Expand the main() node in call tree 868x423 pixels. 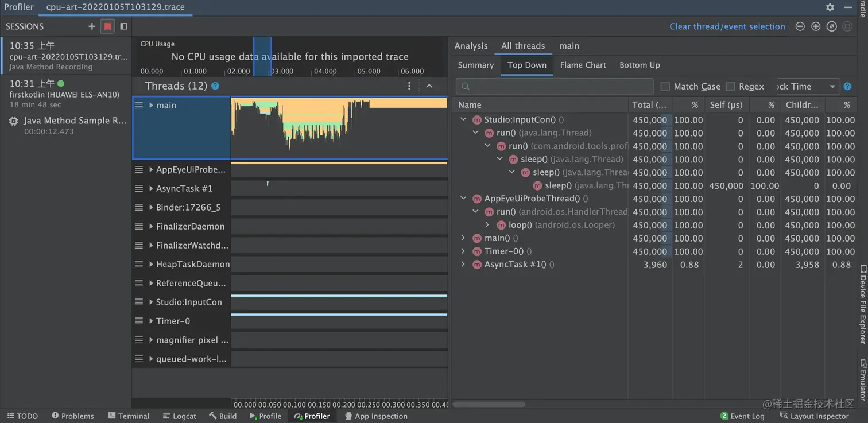463,238
